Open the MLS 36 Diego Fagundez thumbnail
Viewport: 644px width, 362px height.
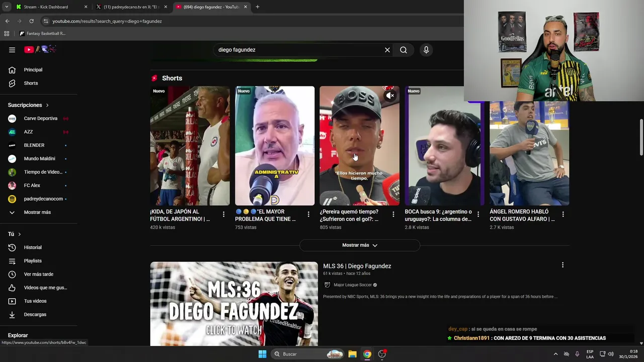point(234,304)
